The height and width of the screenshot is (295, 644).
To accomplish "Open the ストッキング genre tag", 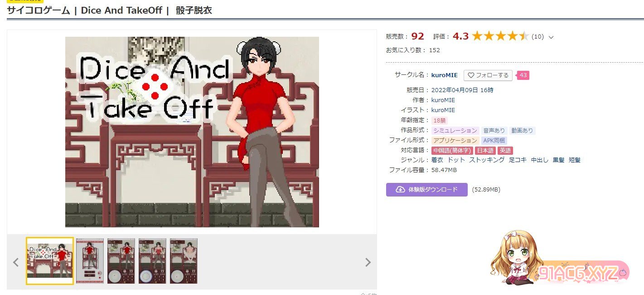I will click(x=487, y=160).
